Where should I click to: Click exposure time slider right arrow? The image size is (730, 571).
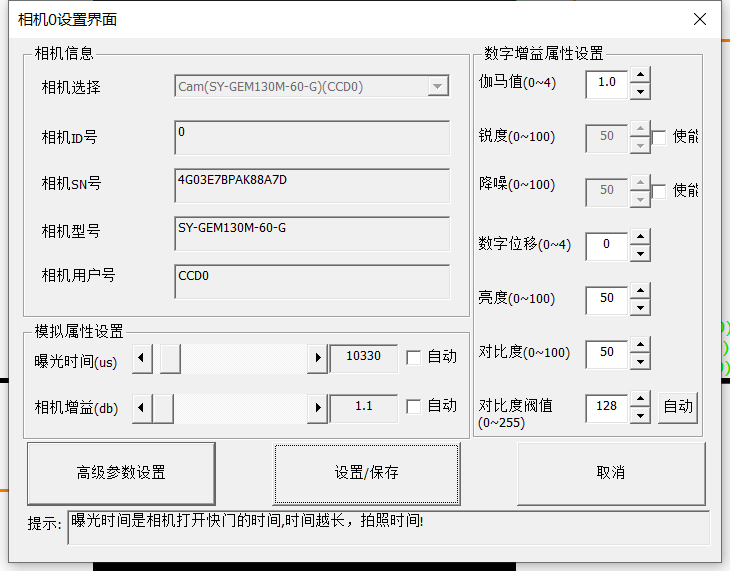(x=318, y=357)
